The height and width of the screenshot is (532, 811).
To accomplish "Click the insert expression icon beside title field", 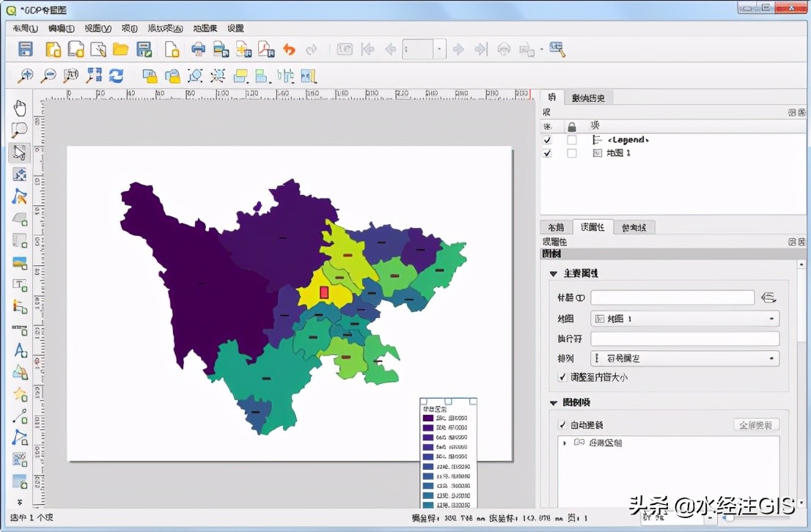I will (768, 298).
